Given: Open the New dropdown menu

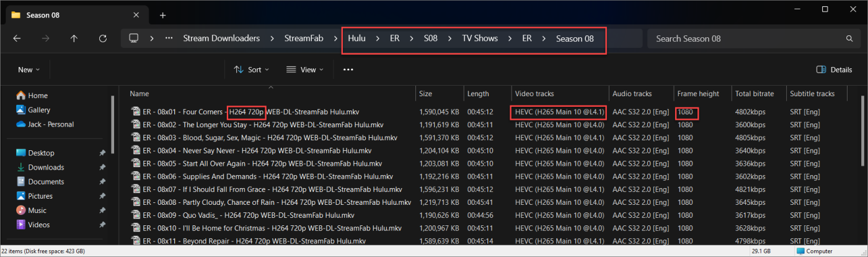Looking at the screenshot, I should (x=29, y=70).
